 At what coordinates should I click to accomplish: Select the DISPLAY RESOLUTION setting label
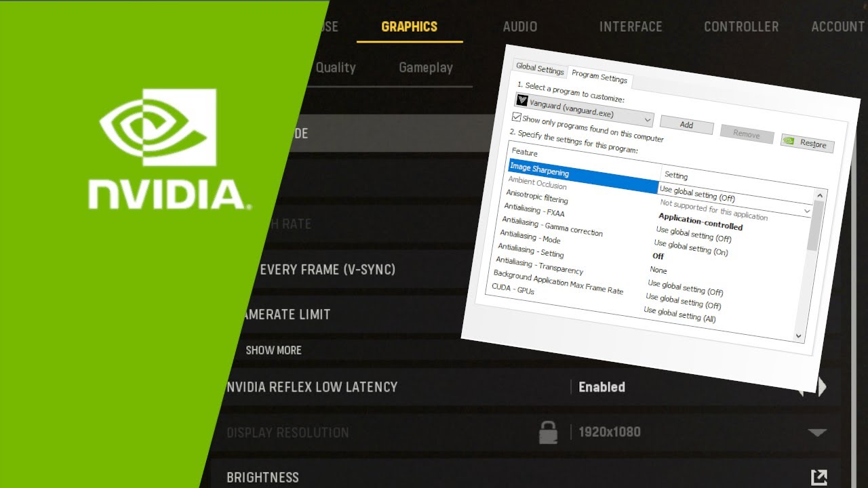(x=288, y=432)
